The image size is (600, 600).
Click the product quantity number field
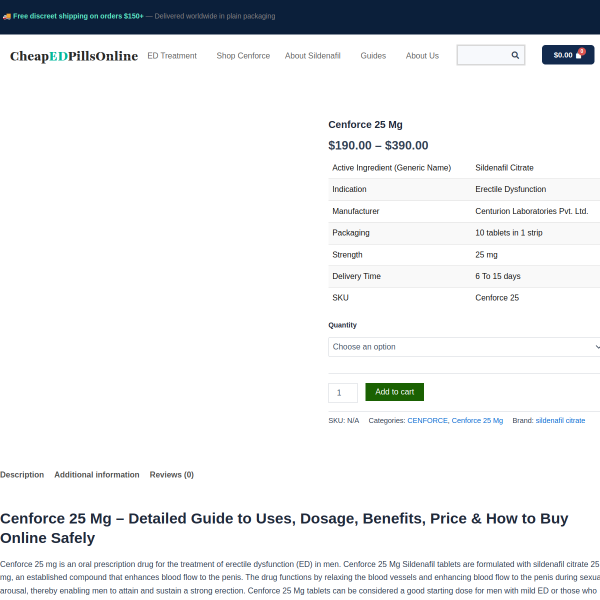pos(343,393)
